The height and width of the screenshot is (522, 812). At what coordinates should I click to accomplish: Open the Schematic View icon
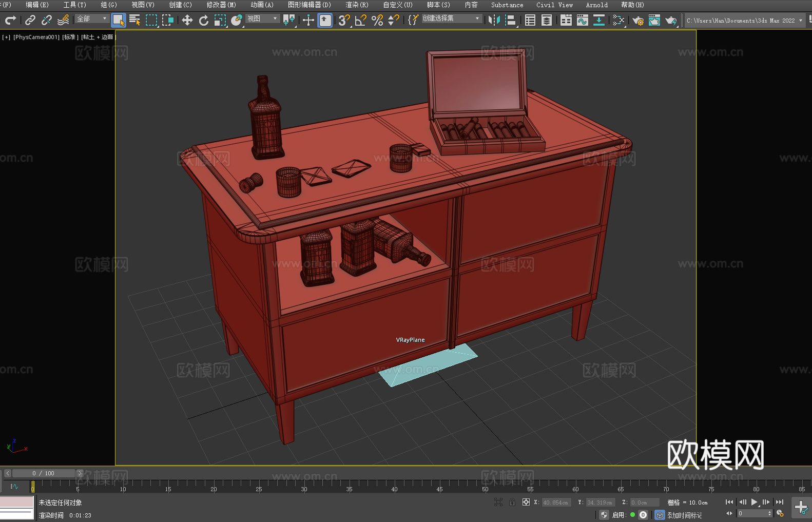click(618, 20)
